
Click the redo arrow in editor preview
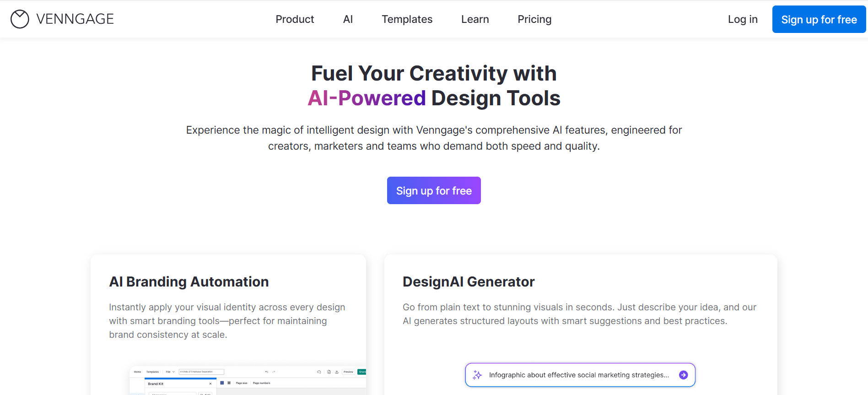274,372
